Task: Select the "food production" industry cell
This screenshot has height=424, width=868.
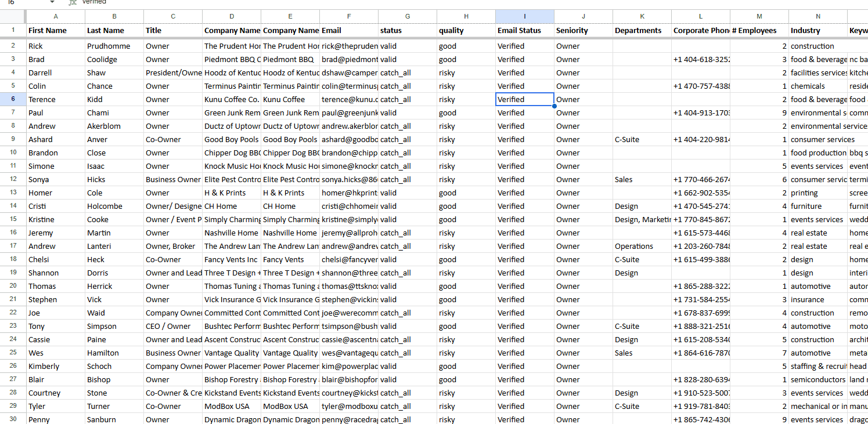Action: (818, 153)
